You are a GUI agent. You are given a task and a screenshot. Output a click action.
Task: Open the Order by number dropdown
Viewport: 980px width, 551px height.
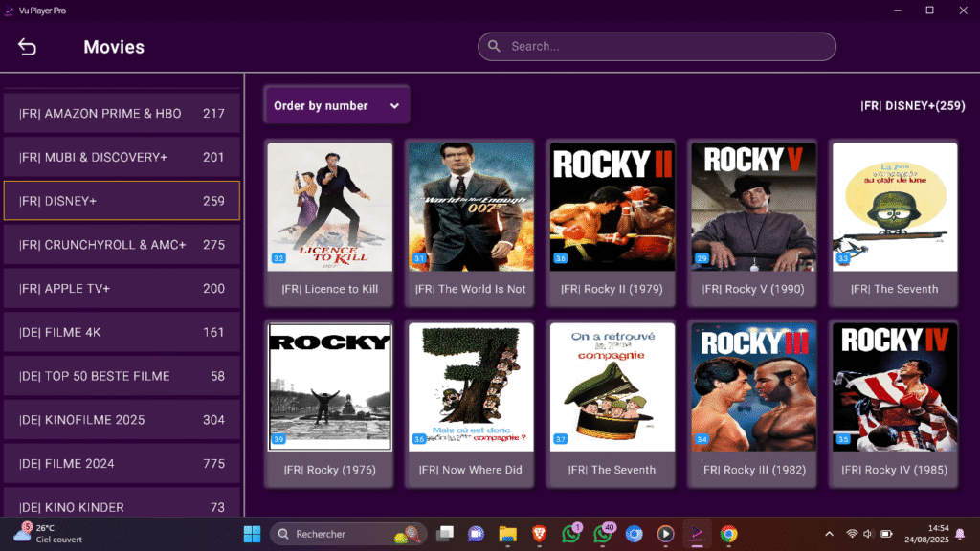[338, 105]
